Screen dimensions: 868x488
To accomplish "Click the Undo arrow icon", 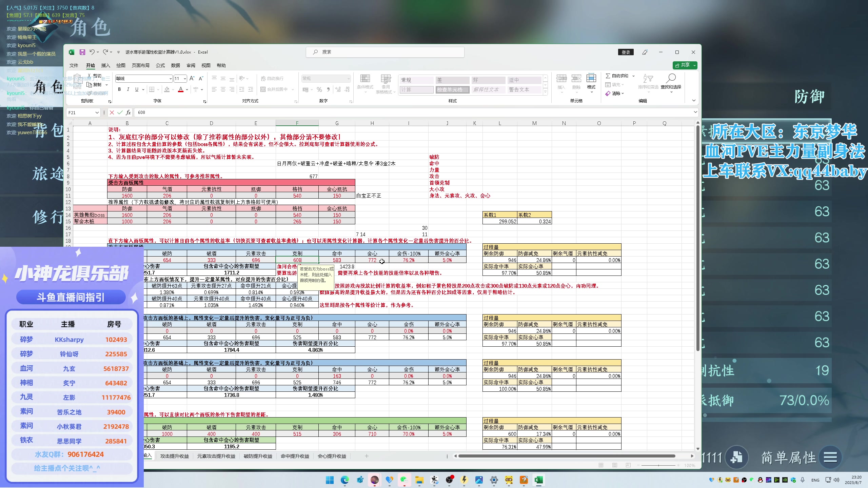I will click(92, 52).
